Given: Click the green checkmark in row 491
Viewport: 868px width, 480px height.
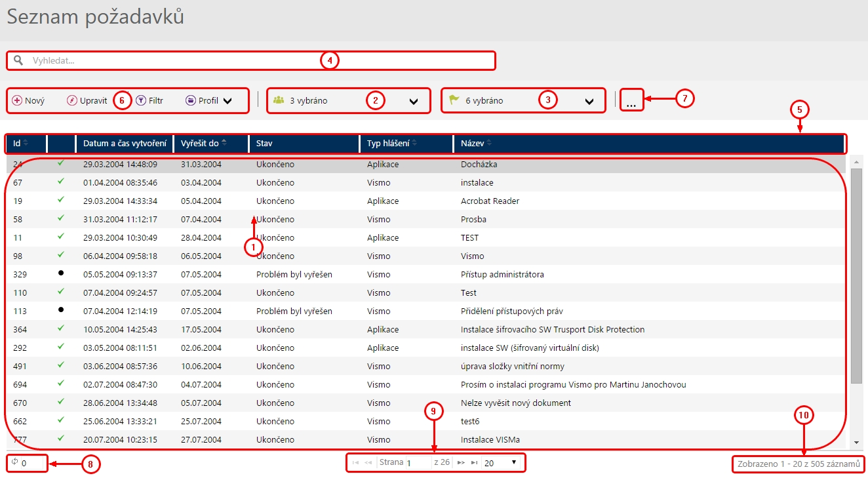Looking at the screenshot, I should [61, 365].
